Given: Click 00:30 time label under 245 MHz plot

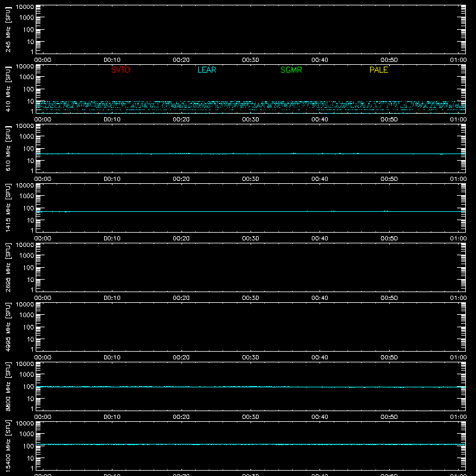Looking at the screenshot, I should tap(250, 60).
